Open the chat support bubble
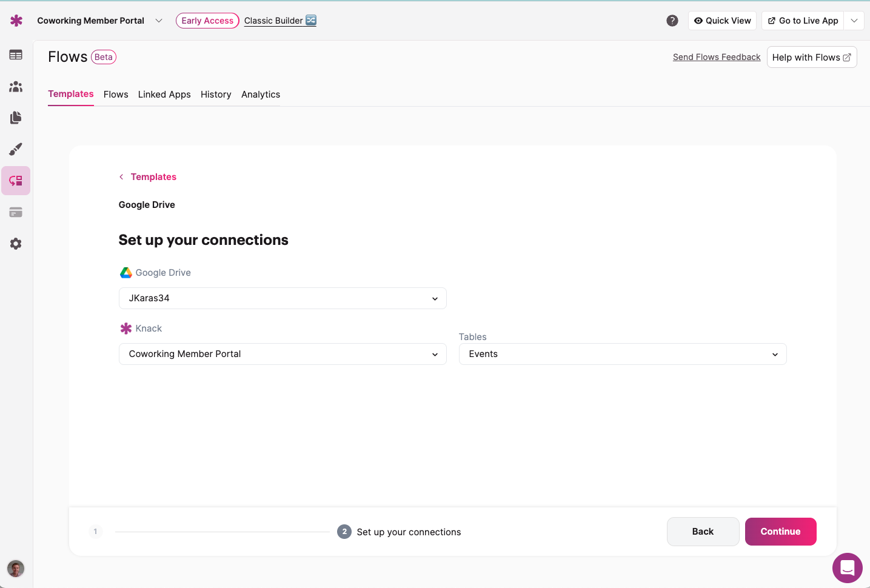Screen dimensions: 870x588 pyautogui.click(x=847, y=568)
